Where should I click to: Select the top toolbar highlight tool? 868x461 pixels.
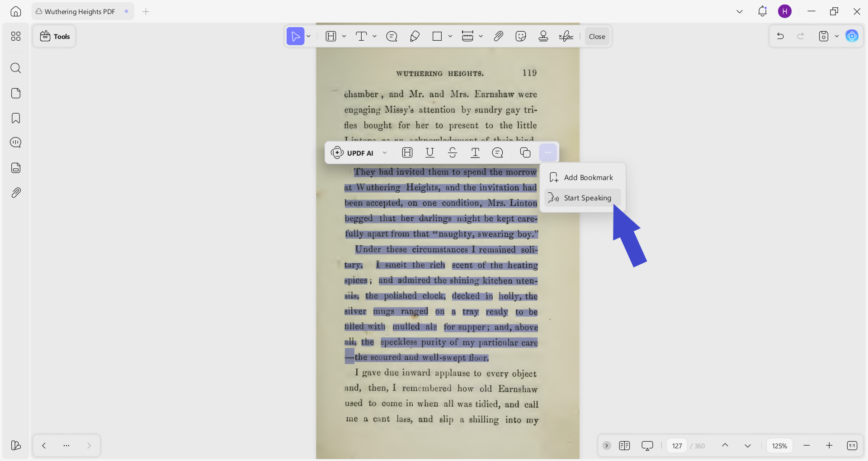pyautogui.click(x=331, y=37)
